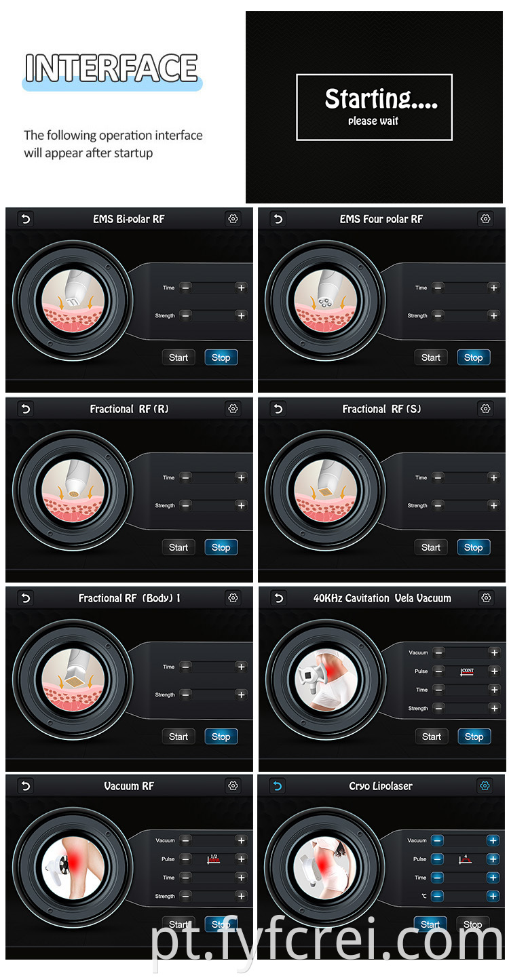Click back arrow on EMS Four polar RF panel
This screenshot has height=980, width=509.
click(278, 219)
